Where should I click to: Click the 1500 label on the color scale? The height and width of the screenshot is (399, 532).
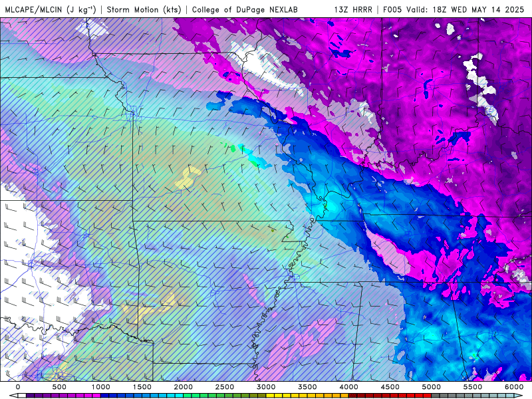[142, 387]
